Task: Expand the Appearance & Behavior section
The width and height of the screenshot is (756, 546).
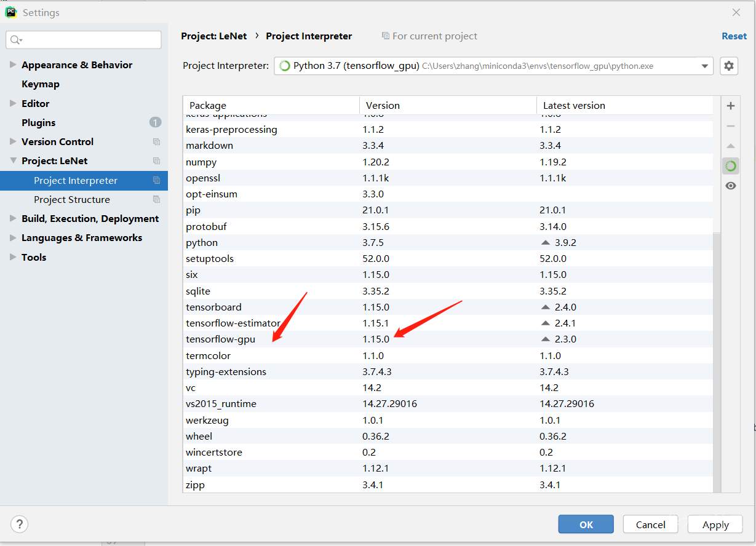Action: pos(13,65)
